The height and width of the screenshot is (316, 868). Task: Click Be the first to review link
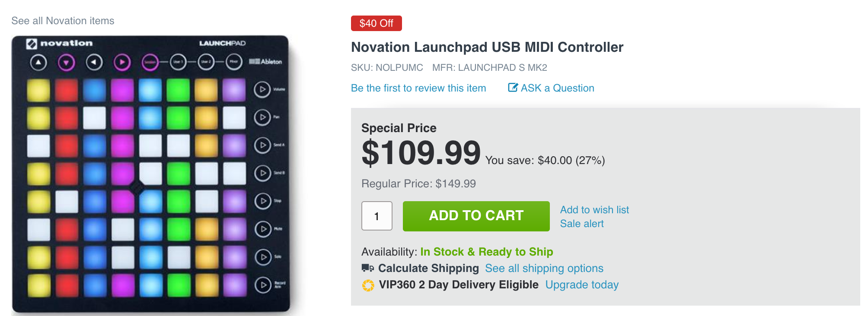pyautogui.click(x=418, y=88)
